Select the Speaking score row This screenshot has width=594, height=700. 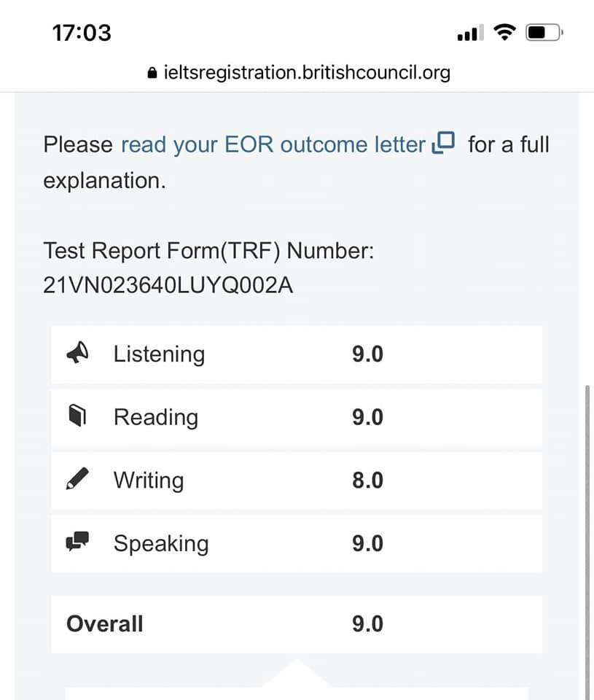pyautogui.click(x=296, y=543)
